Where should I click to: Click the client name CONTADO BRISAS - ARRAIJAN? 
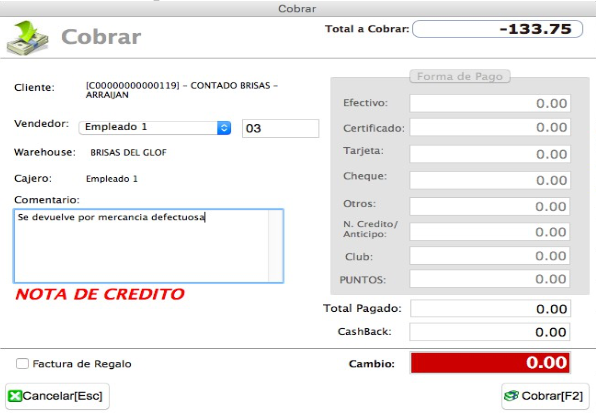[182, 90]
